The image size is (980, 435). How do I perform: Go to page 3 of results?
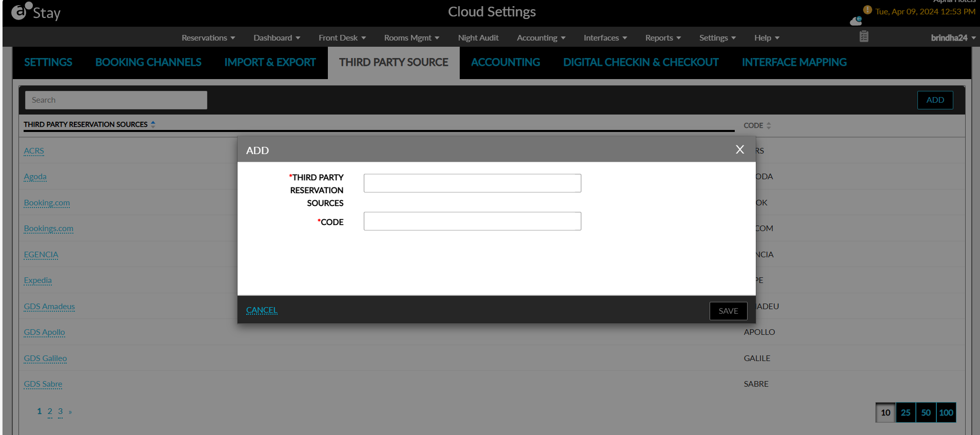(x=60, y=411)
